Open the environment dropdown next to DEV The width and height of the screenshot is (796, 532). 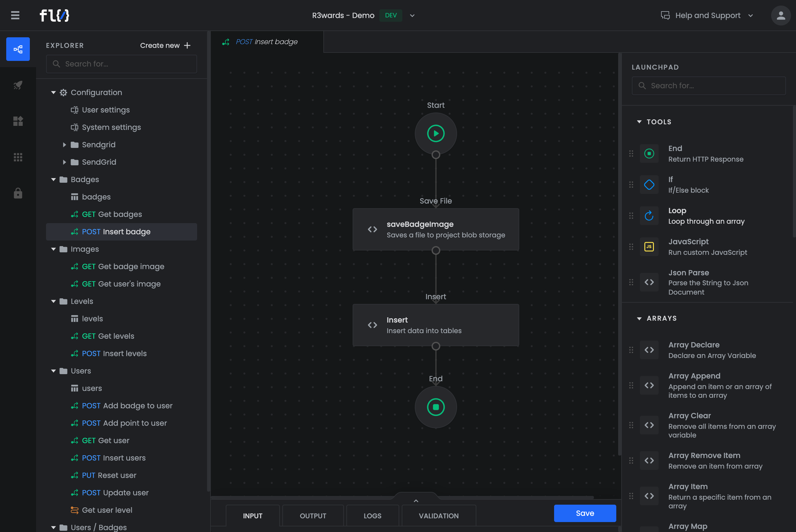412,16
